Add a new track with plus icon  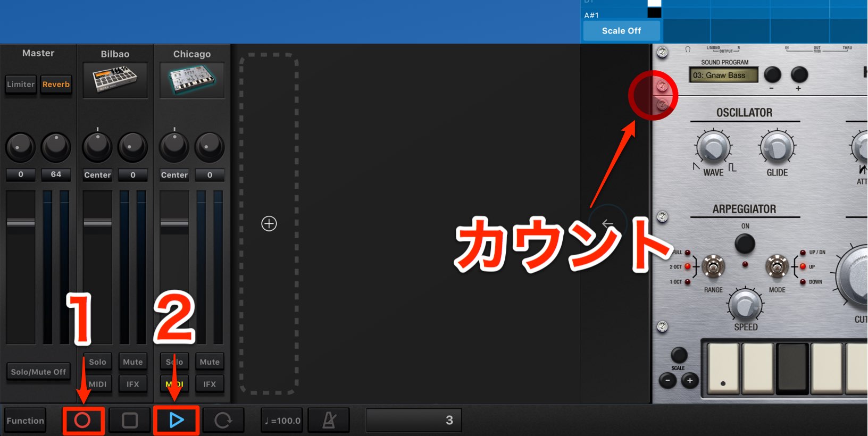[x=269, y=224]
